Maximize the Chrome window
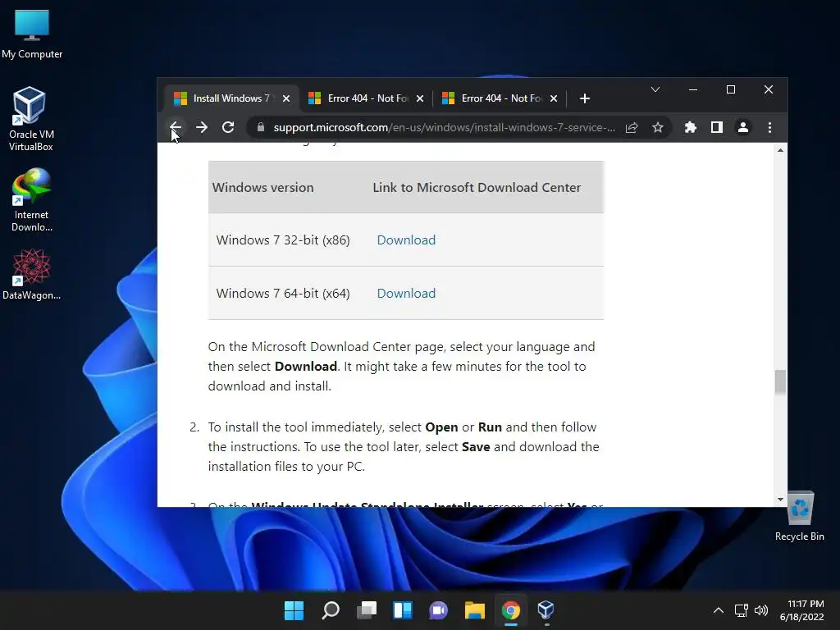Screen dimensions: 840x630 (731, 89)
